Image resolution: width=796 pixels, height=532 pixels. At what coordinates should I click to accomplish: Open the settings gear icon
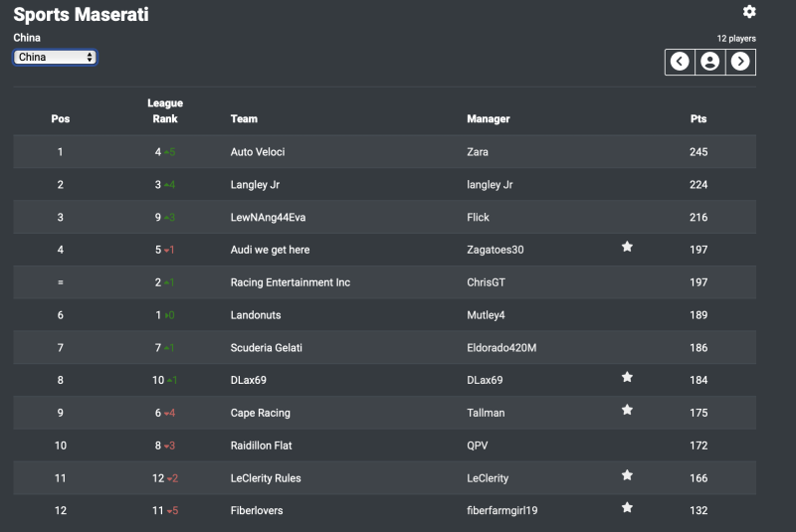(749, 12)
